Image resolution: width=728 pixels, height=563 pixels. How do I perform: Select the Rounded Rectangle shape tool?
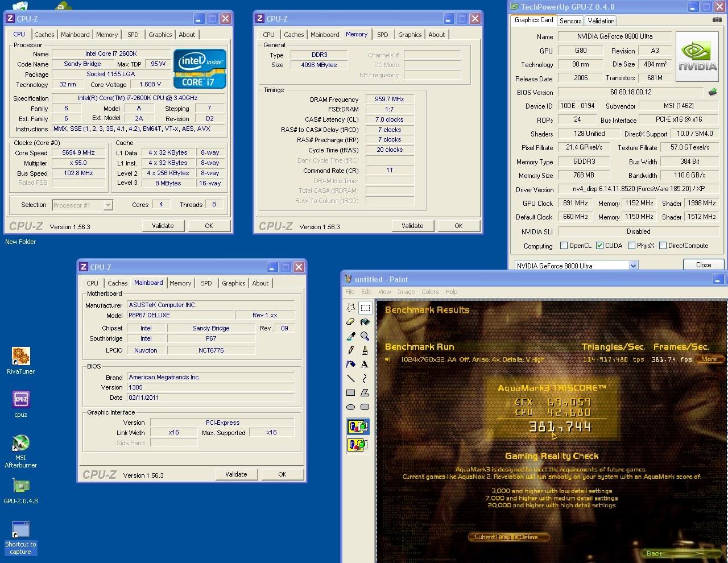coord(365,407)
